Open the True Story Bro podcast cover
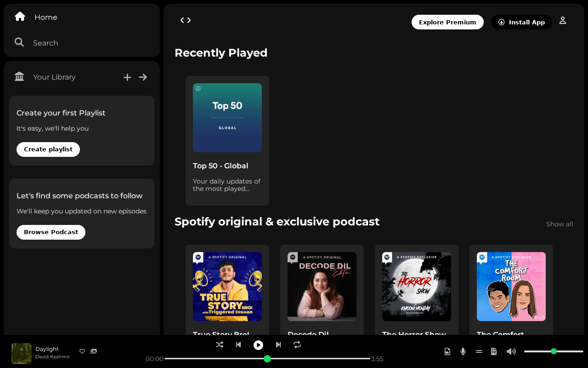 [227, 287]
